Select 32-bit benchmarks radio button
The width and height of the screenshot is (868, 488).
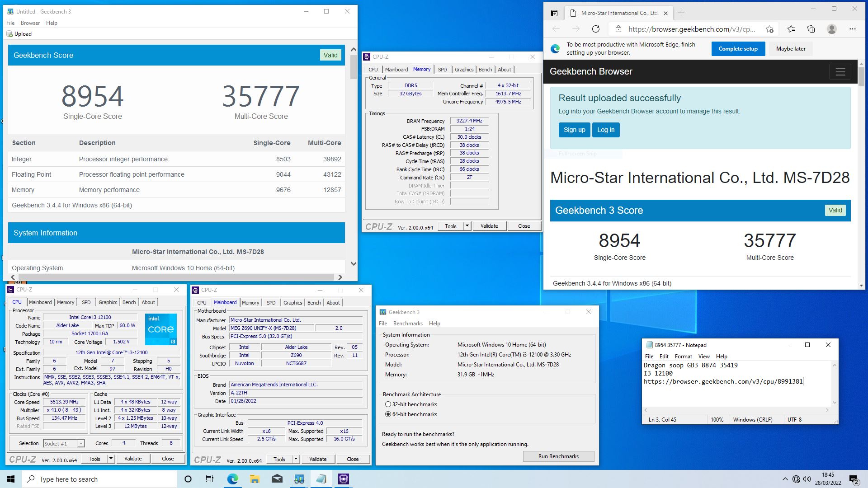(x=388, y=404)
